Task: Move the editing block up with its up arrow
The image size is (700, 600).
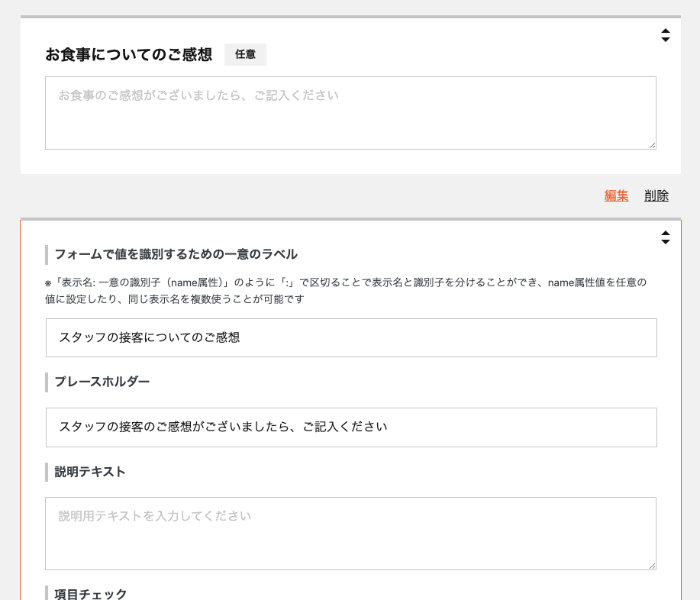Action: tap(666, 233)
